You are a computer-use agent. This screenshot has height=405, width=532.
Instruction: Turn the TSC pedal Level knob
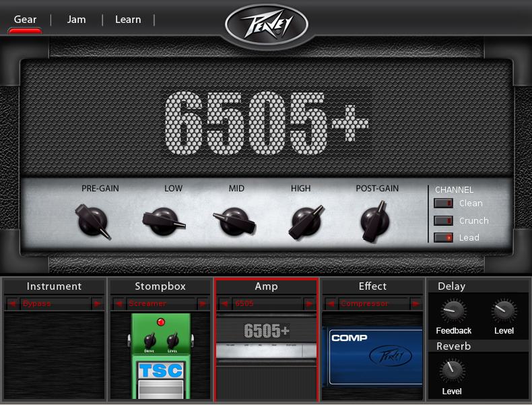coord(172,340)
